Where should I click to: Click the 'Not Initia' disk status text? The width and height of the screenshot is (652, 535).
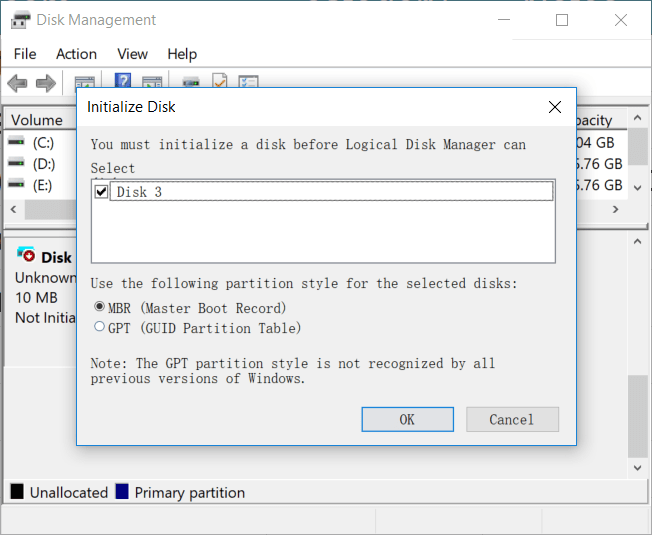click(x=45, y=318)
